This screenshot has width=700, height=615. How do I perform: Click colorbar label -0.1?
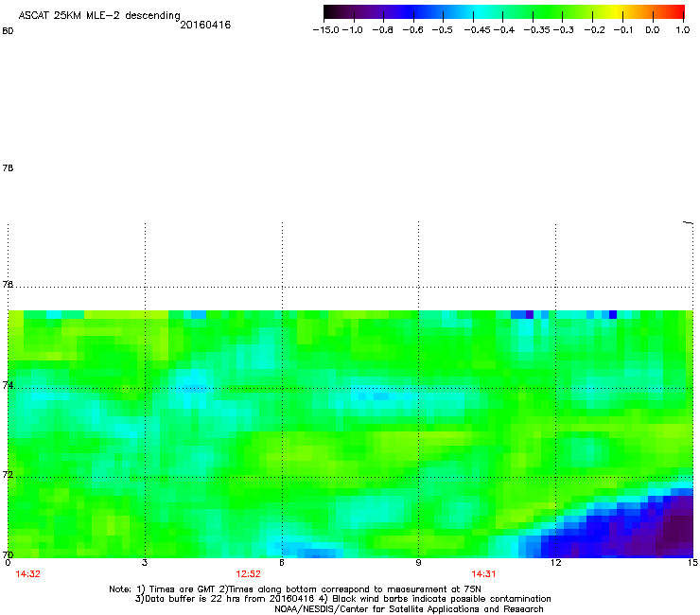point(623,30)
